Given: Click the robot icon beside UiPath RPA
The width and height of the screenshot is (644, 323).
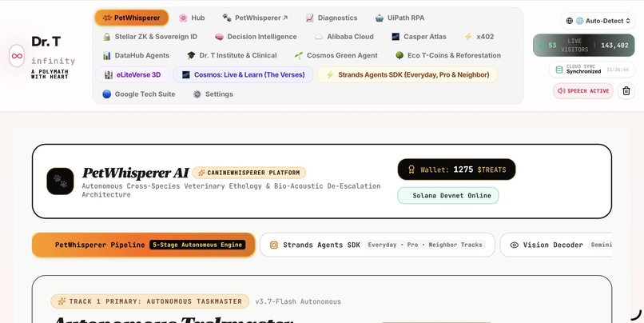Looking at the screenshot, I should 380,18.
